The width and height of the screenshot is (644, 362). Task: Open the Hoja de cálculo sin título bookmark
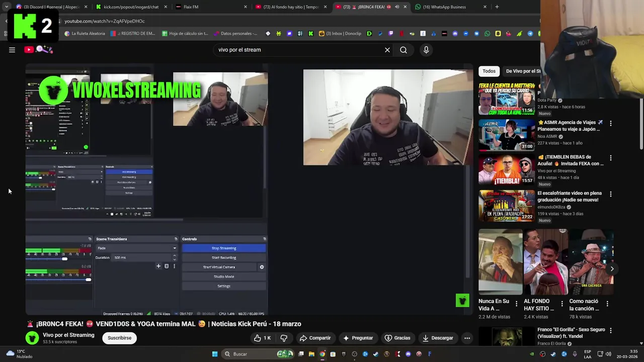tap(185, 34)
